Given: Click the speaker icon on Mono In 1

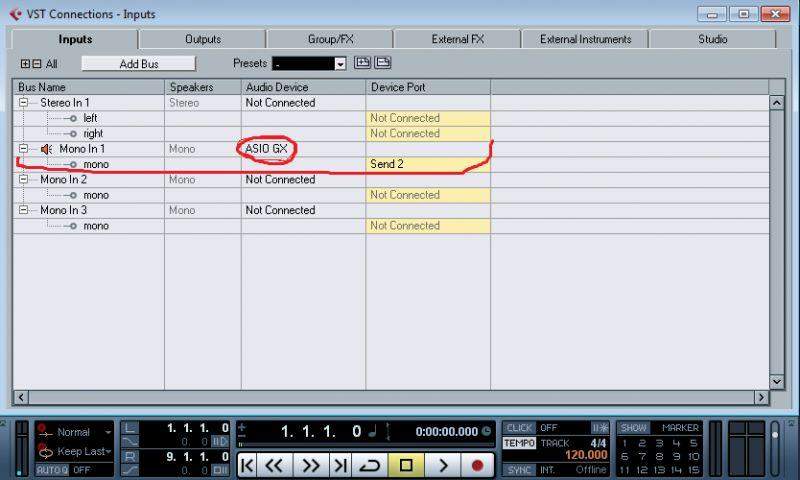Looking at the screenshot, I should (x=46, y=149).
